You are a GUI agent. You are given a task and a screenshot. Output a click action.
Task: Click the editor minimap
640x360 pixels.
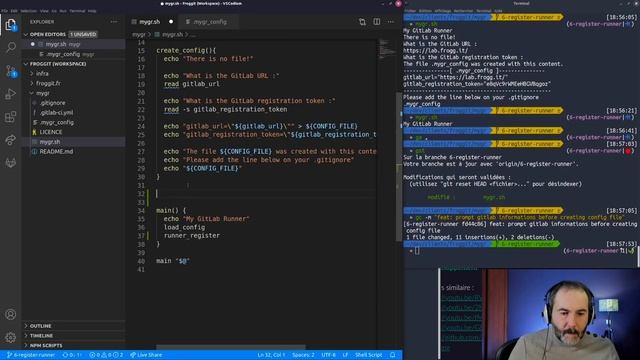pos(387,48)
